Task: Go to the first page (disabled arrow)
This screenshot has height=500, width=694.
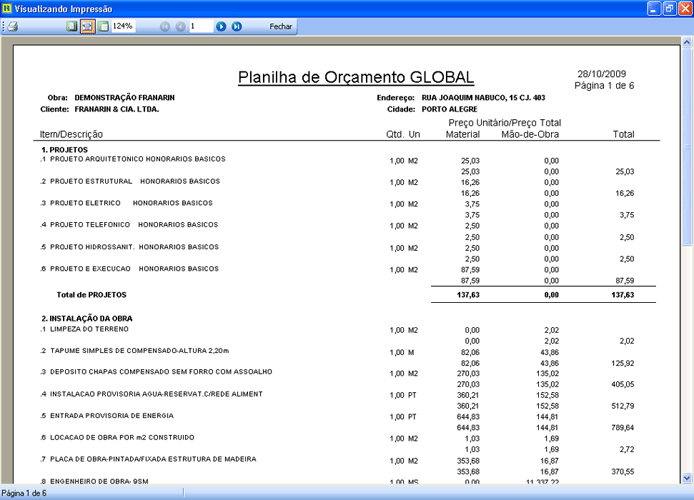Action: [x=165, y=27]
